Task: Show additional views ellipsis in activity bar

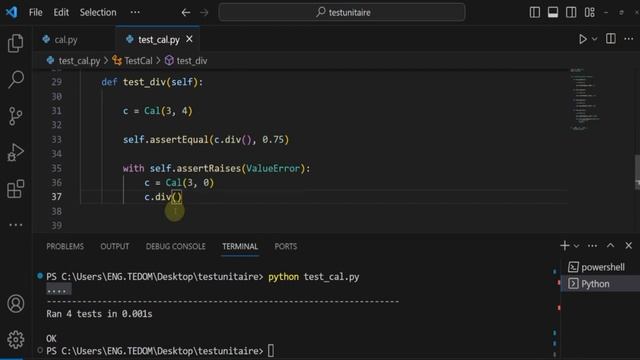Action: 16,225
